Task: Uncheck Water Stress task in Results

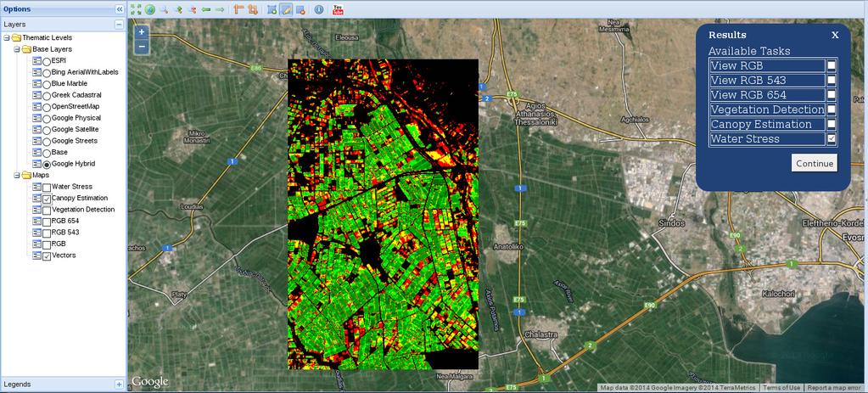Action: [x=832, y=139]
